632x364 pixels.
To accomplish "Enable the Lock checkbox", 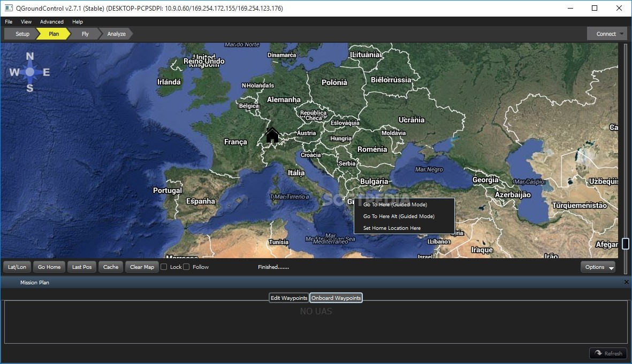I will (x=164, y=267).
